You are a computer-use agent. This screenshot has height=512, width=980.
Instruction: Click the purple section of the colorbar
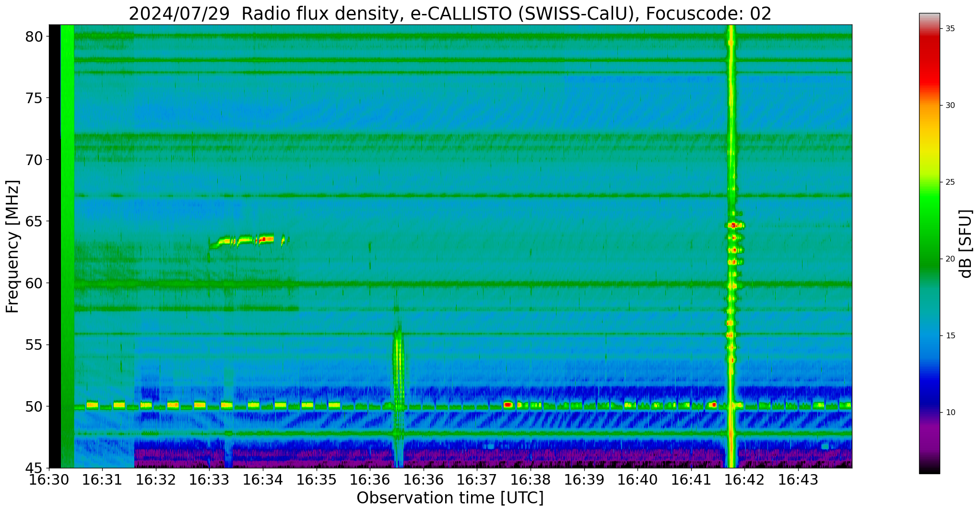930,434
